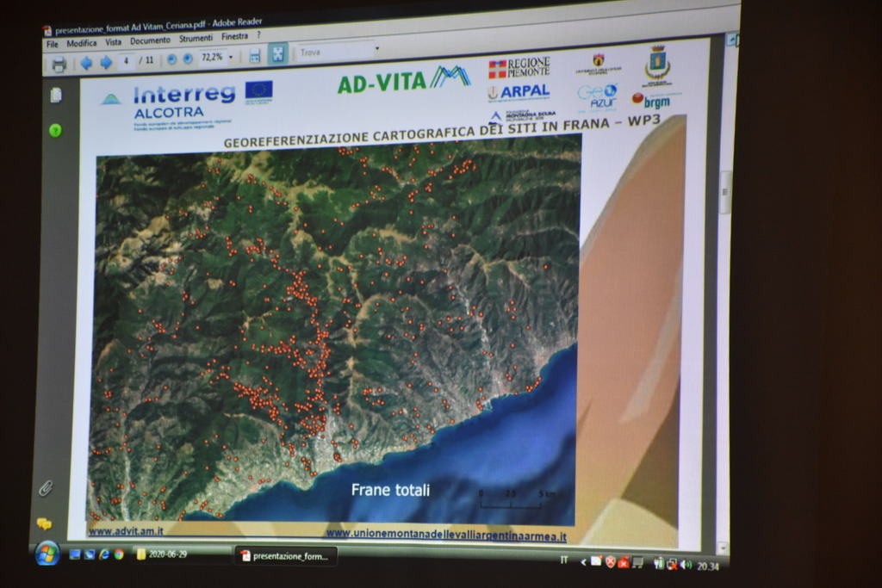This screenshot has height=588, width=882.
Task: Open the unionemontanadellevalliargentinaarmea.it link
Action: pos(446,535)
